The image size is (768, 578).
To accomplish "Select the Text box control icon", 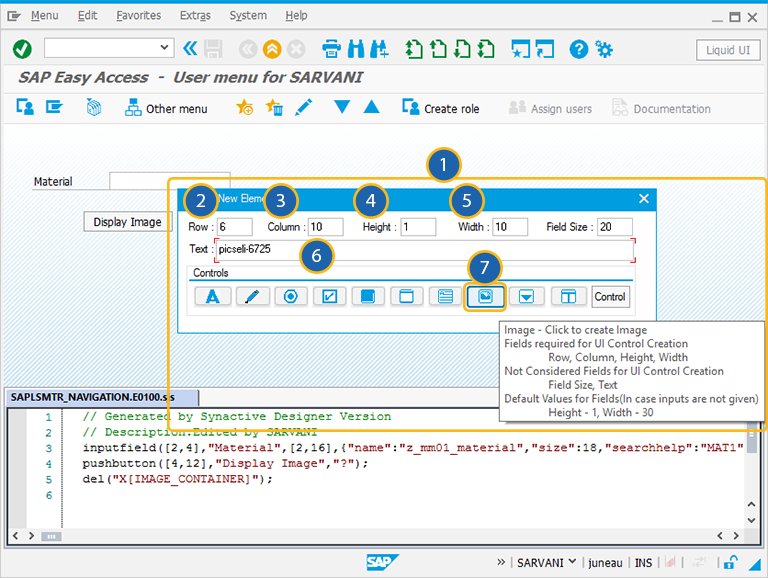I will tap(445, 296).
